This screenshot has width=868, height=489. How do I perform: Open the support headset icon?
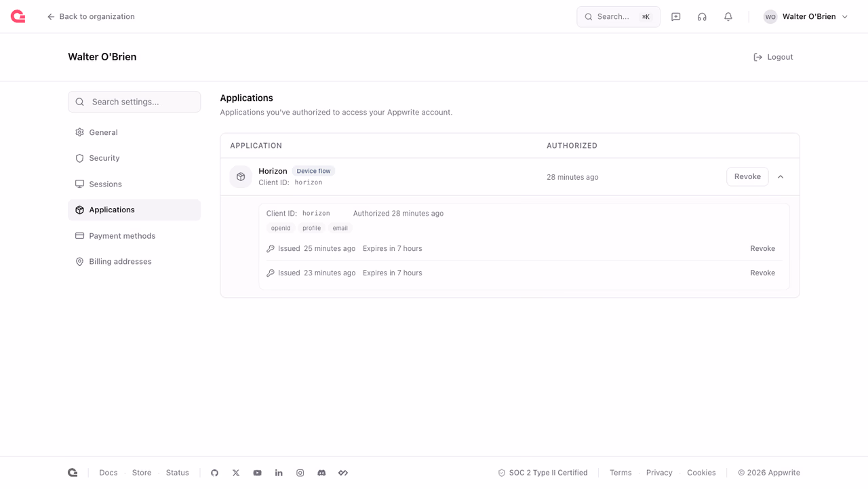(702, 17)
